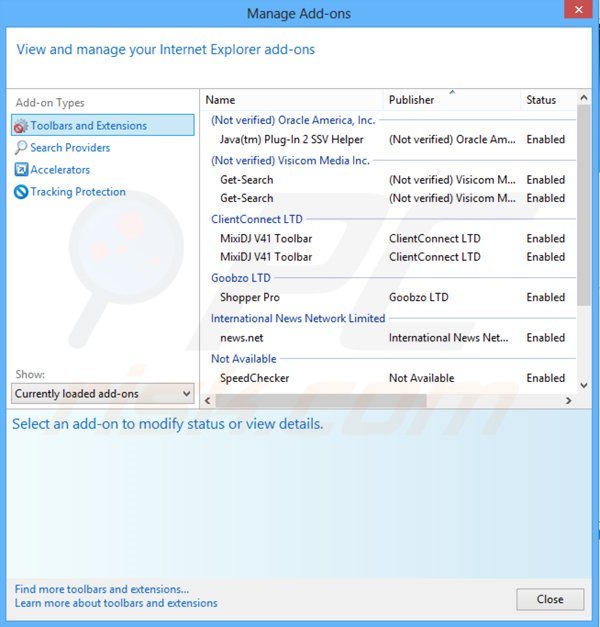Click the Goobzo LTD publisher cell of Shopper Pro
The width and height of the screenshot is (600, 627).
tap(419, 297)
